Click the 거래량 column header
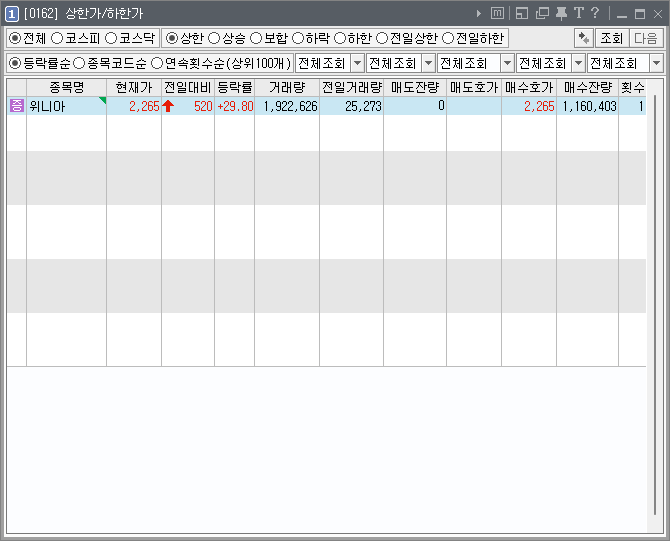 (x=287, y=88)
